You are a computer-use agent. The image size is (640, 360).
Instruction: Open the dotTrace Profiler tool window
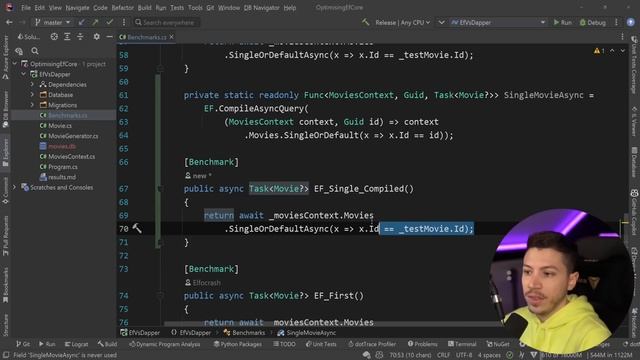372,344
